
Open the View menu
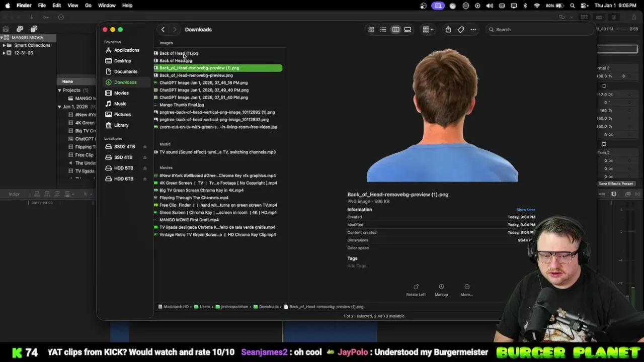coord(73,6)
